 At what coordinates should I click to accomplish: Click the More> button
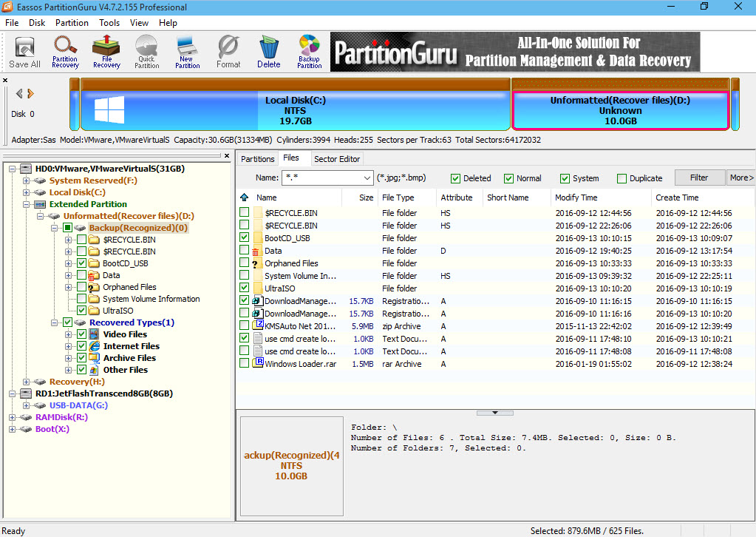tap(741, 178)
